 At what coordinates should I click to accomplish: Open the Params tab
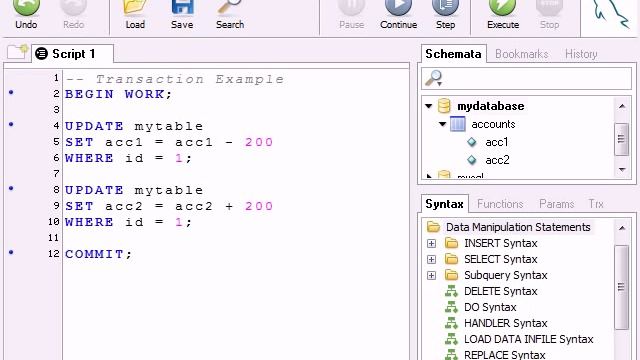click(556, 204)
